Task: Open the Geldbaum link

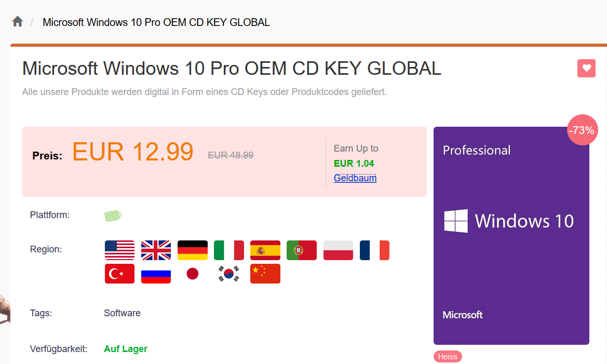Action: tap(355, 178)
